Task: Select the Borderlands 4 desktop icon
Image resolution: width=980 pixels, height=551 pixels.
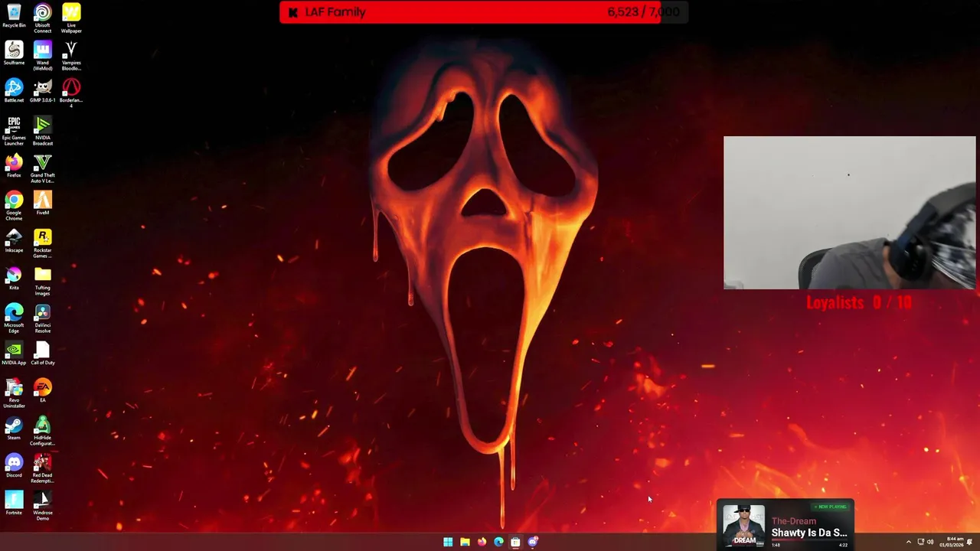Action: pos(71,93)
